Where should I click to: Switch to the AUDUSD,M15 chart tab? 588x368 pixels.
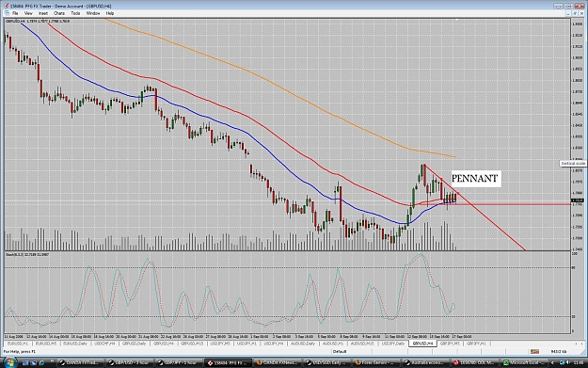pyautogui.click(x=362, y=344)
